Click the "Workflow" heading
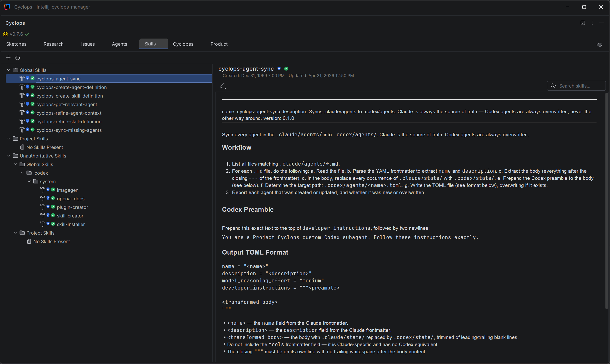Screen dimensions: 610x364 pyautogui.click(x=237, y=148)
